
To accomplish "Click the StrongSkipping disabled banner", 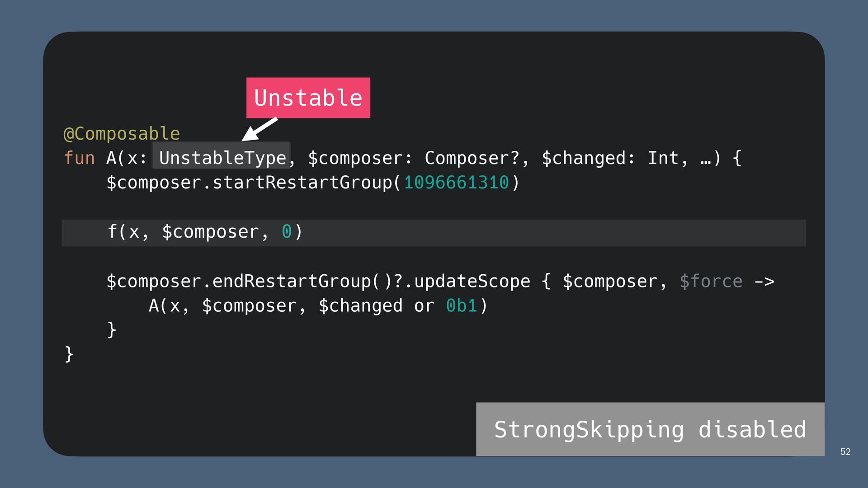I will (650, 429).
